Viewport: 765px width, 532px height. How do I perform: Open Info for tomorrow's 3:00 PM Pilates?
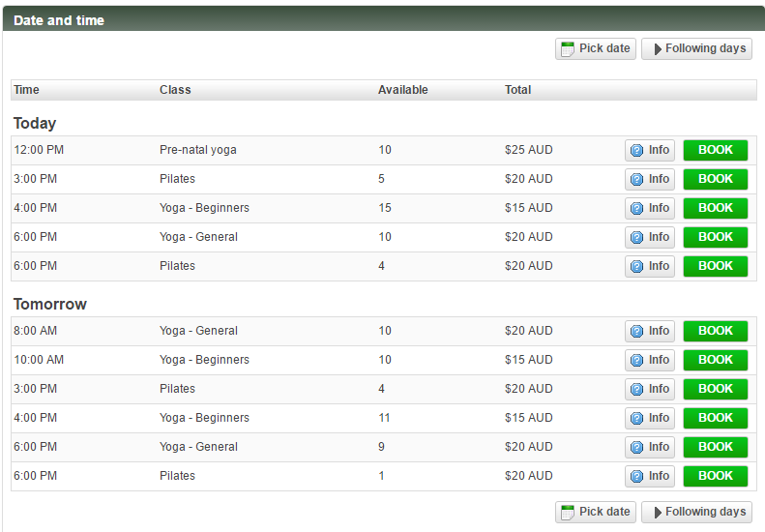coord(650,389)
